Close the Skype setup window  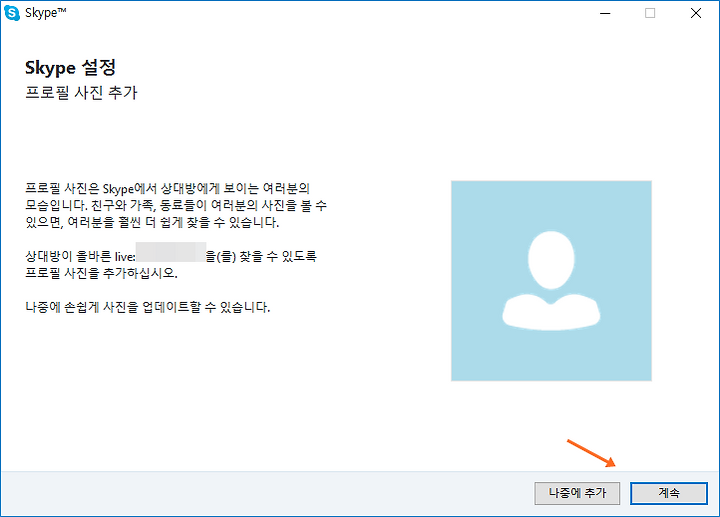coord(696,13)
